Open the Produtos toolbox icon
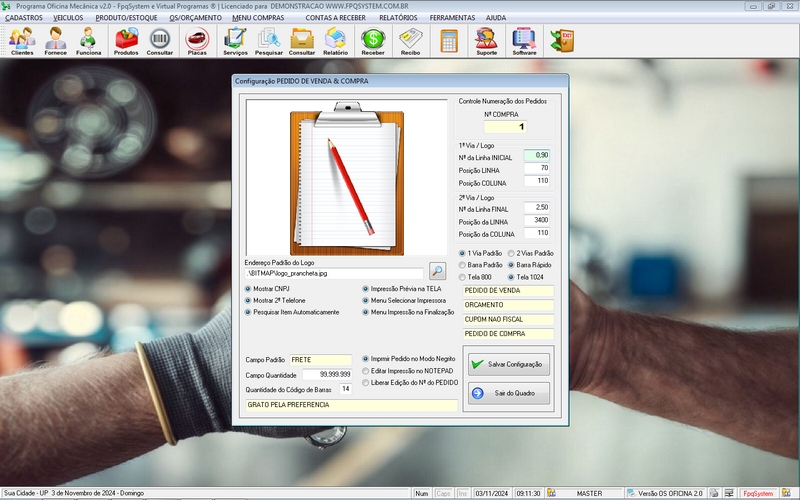Image resolution: width=800 pixels, height=500 pixels. (x=126, y=40)
